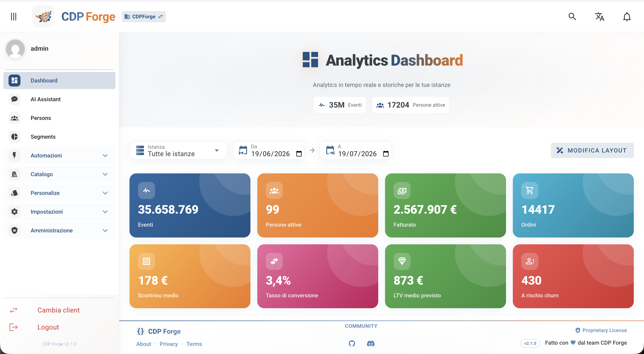Open the GitHub community icon

pyautogui.click(x=352, y=344)
